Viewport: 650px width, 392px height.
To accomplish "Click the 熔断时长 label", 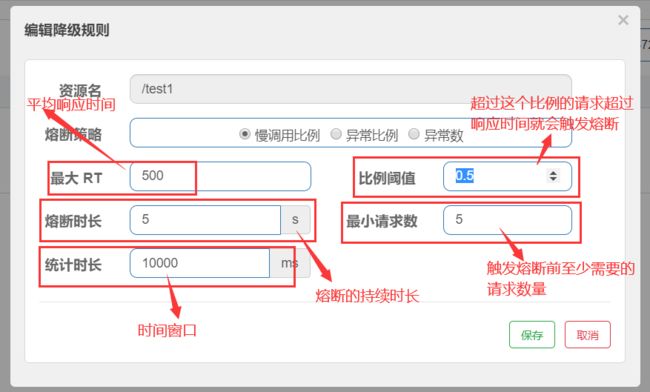I will pos(73,221).
